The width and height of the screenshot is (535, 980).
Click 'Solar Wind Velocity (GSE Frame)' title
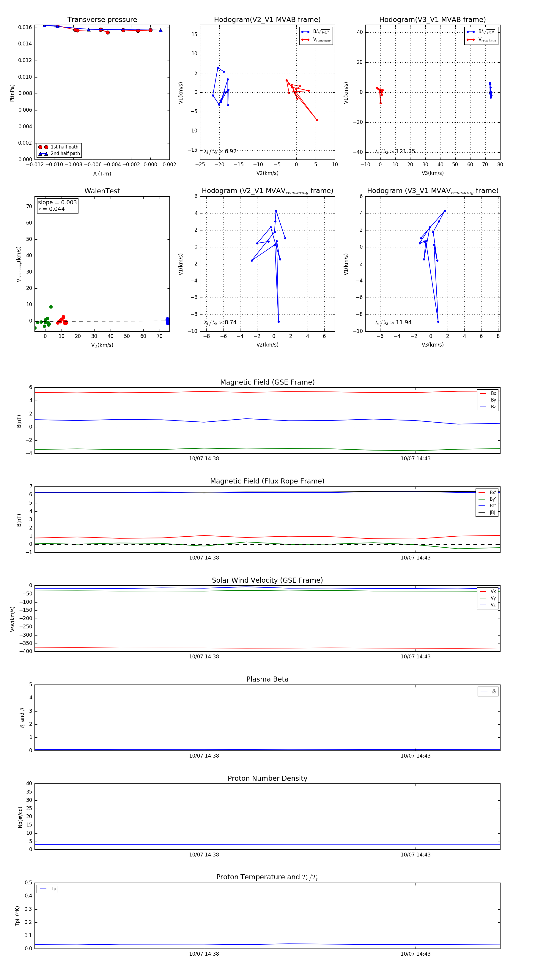pyautogui.click(x=267, y=580)
